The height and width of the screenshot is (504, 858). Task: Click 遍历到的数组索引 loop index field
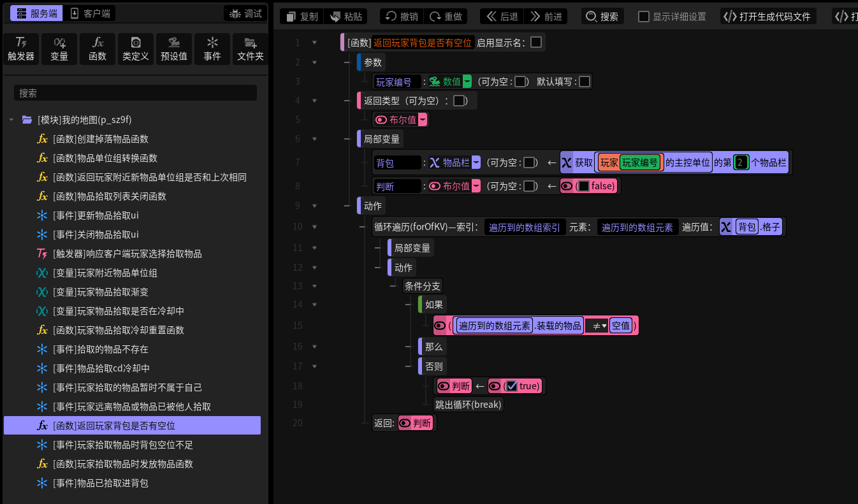click(x=525, y=227)
